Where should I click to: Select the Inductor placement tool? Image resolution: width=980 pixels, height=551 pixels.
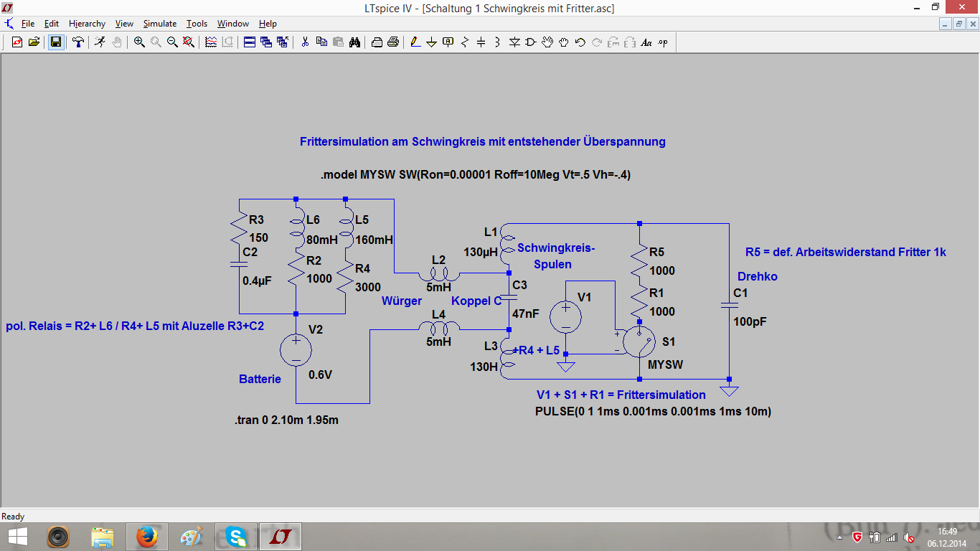(x=498, y=42)
